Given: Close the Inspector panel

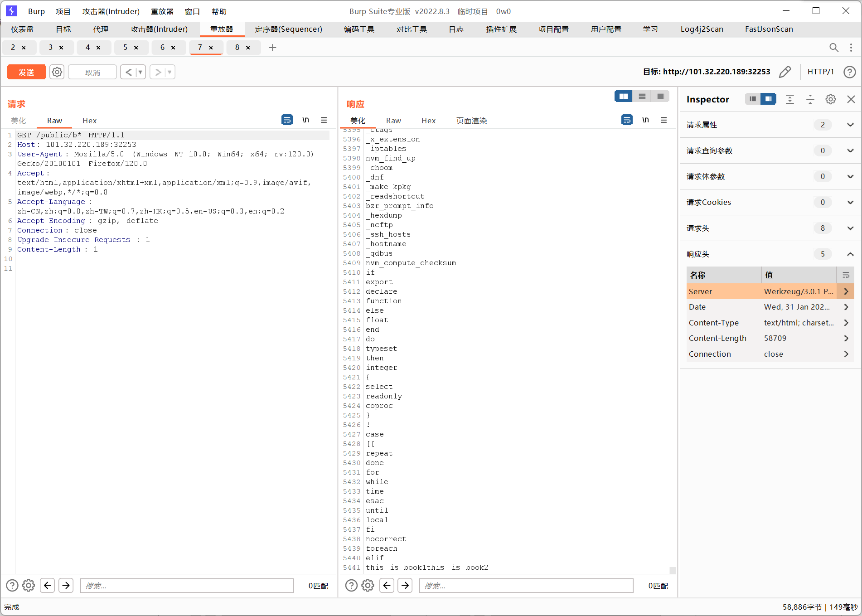Looking at the screenshot, I should [851, 99].
